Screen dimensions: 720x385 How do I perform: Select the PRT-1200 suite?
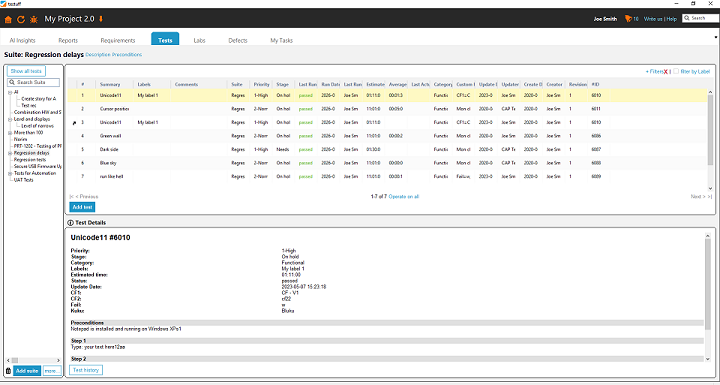tap(38, 146)
